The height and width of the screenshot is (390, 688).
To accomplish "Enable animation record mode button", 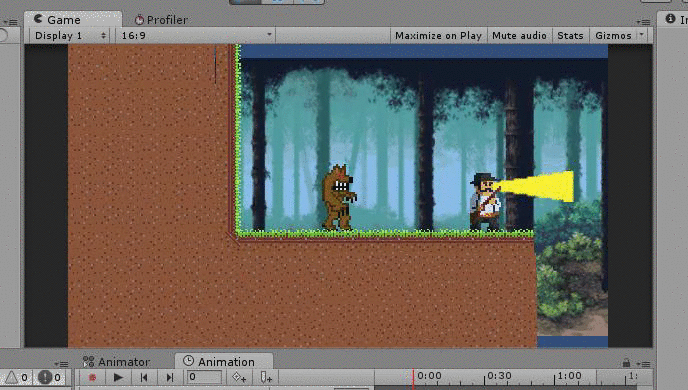I will pos(92,377).
